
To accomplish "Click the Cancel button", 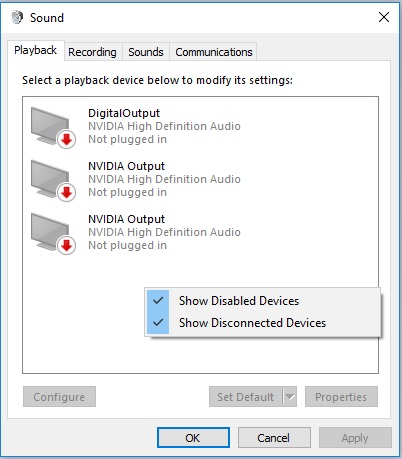I will (274, 438).
